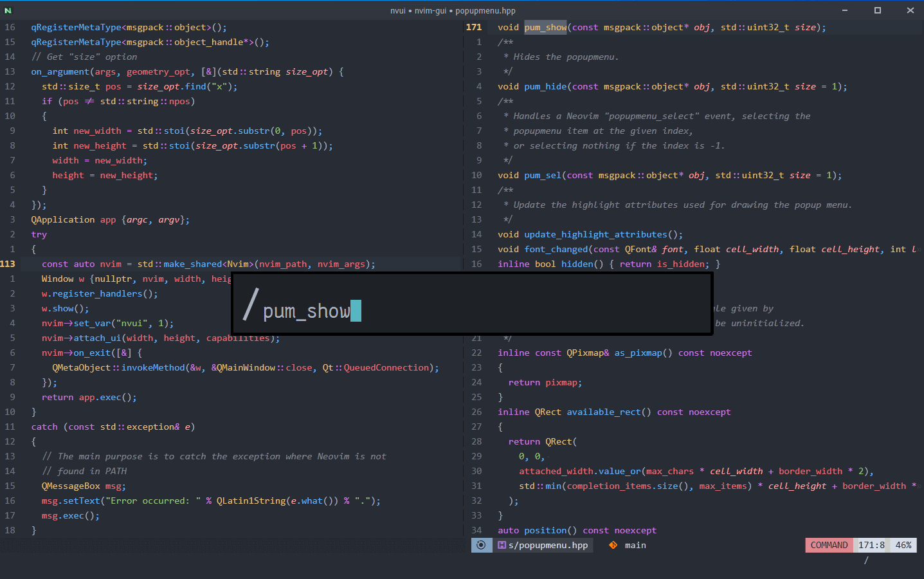Click the 'Update the highlight attributes' comment
Image resolution: width=924 pixels, height=579 pixels.
678,205
